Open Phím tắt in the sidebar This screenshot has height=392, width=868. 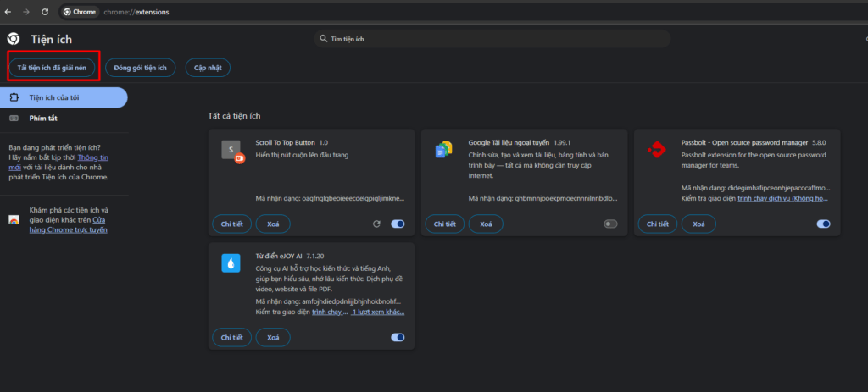pyautogui.click(x=43, y=119)
